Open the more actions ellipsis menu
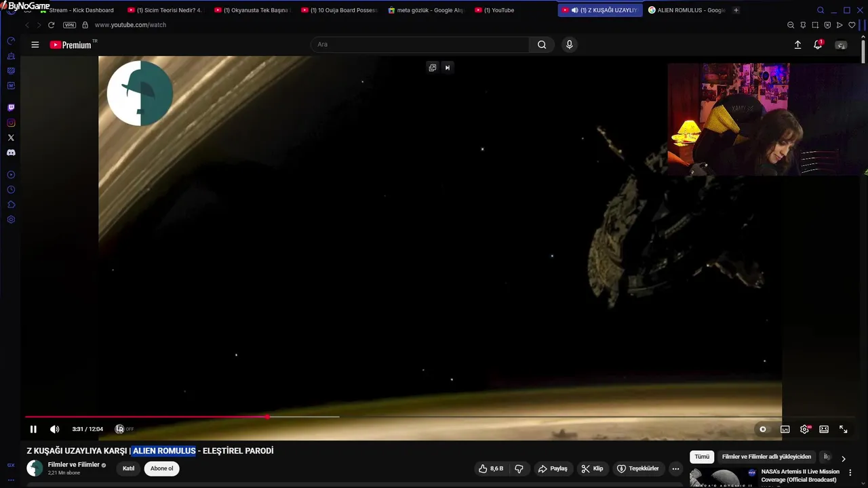The width and height of the screenshot is (868, 488). [x=675, y=468]
